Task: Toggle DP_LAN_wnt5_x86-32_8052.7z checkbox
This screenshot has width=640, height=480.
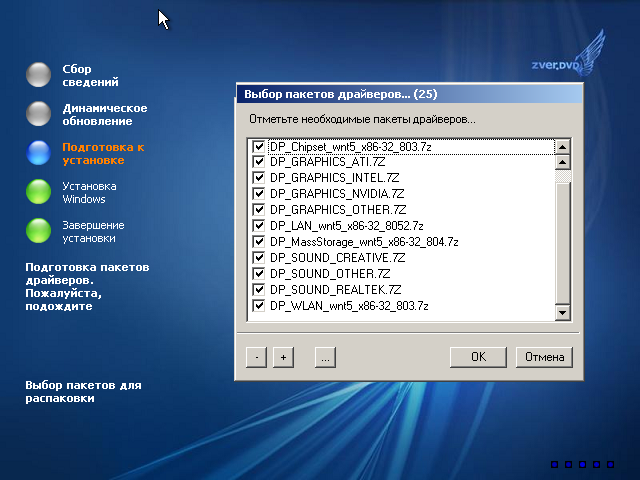Action: point(258,226)
